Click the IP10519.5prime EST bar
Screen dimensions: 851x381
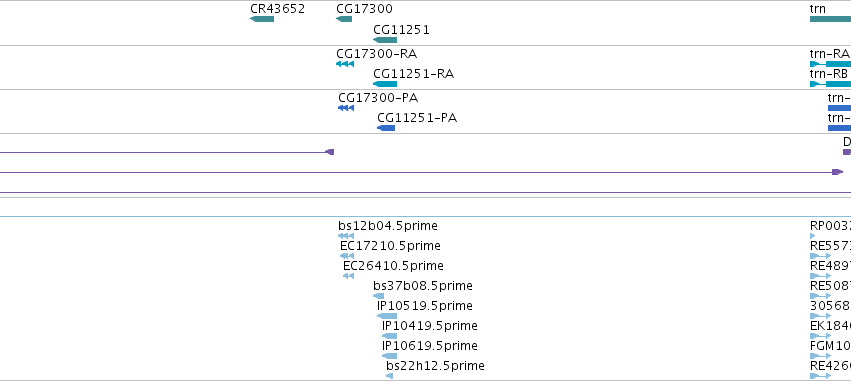(x=387, y=316)
